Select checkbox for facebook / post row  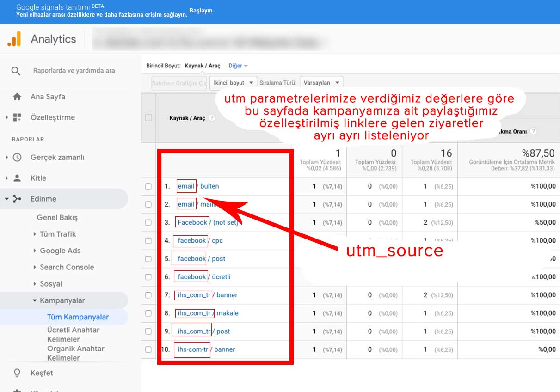pyautogui.click(x=148, y=259)
